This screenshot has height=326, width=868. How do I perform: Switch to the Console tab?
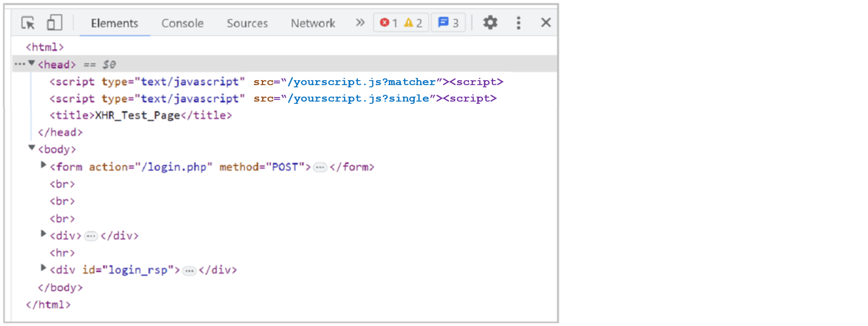182,23
